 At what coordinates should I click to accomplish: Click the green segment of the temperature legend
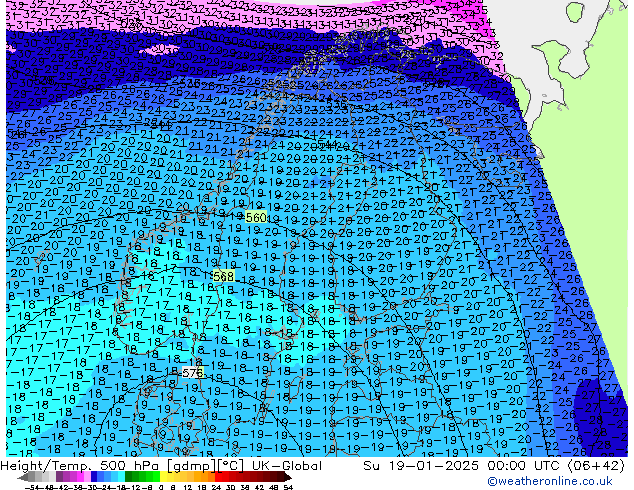coord(143,477)
